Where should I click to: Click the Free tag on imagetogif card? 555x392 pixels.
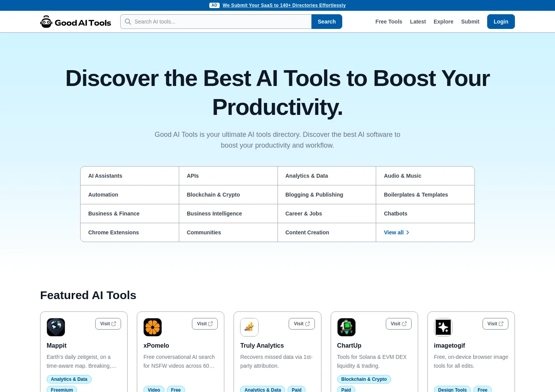pyautogui.click(x=483, y=389)
